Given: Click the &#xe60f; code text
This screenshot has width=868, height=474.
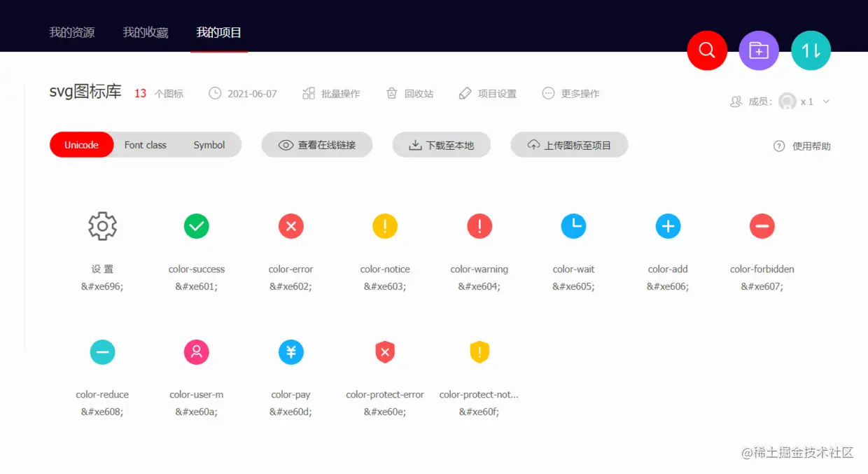Looking at the screenshot, I should coord(479,412).
